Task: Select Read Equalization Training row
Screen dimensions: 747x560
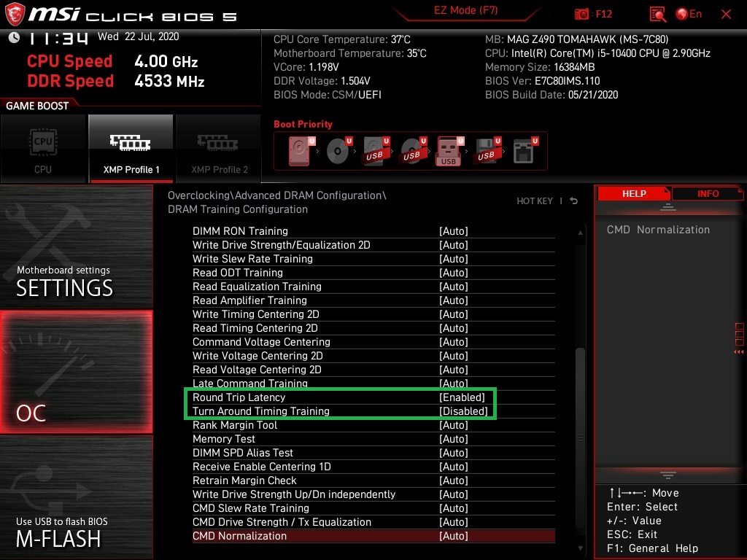Action: 373,286
